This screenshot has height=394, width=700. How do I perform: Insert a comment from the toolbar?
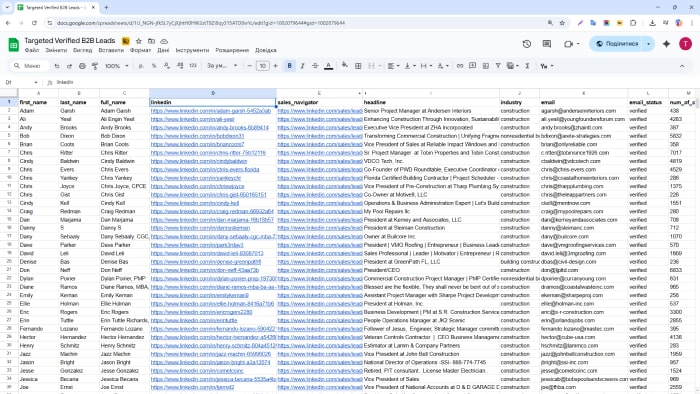[472, 66]
